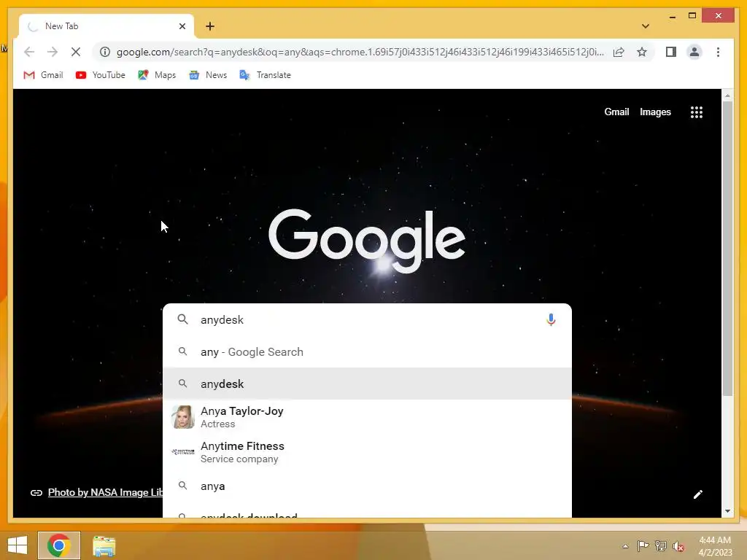Open network tray icon
Image resolution: width=747 pixels, height=560 pixels.
coord(661,545)
